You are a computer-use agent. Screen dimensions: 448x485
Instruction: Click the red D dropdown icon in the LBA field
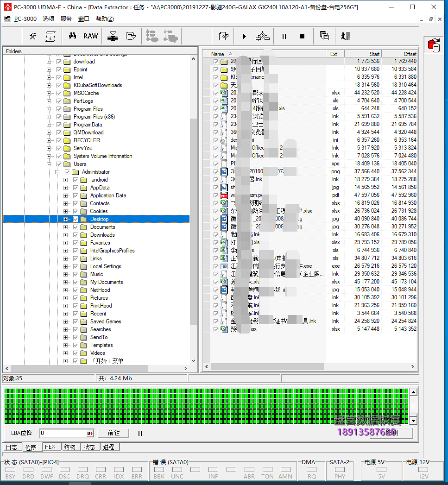coord(90,433)
